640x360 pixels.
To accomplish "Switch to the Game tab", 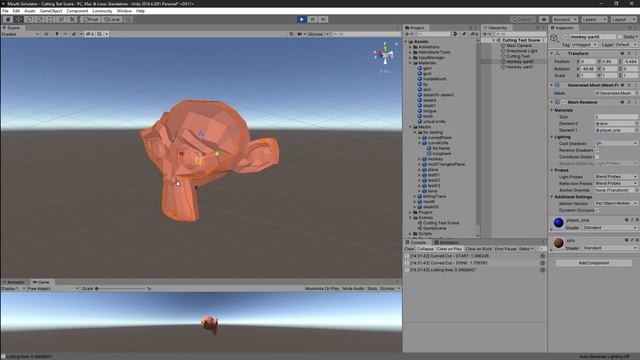I will coord(41,282).
